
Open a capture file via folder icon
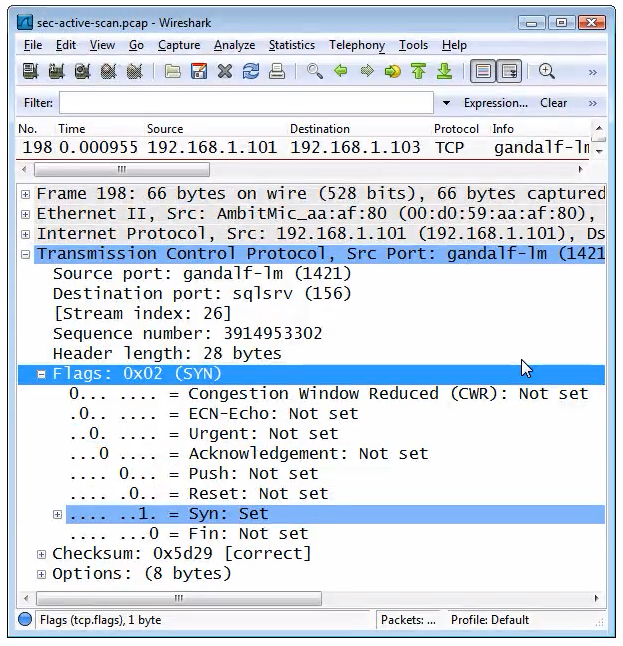point(173,71)
